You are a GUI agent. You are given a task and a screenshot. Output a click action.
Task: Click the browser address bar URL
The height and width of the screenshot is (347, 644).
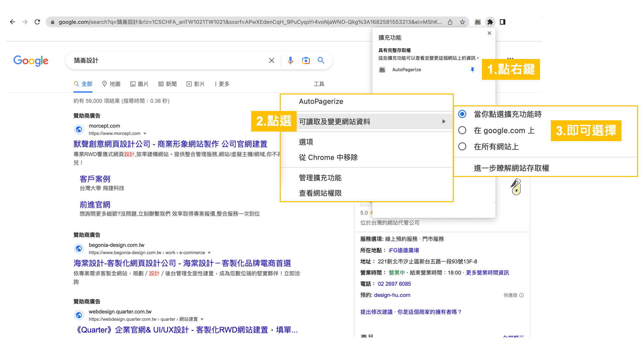click(x=250, y=22)
